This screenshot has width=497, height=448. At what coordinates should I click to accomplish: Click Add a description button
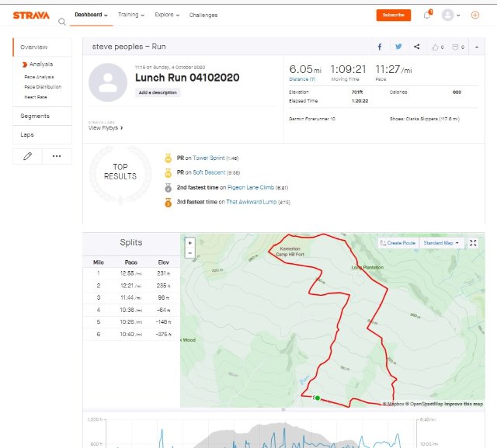pyautogui.click(x=158, y=92)
